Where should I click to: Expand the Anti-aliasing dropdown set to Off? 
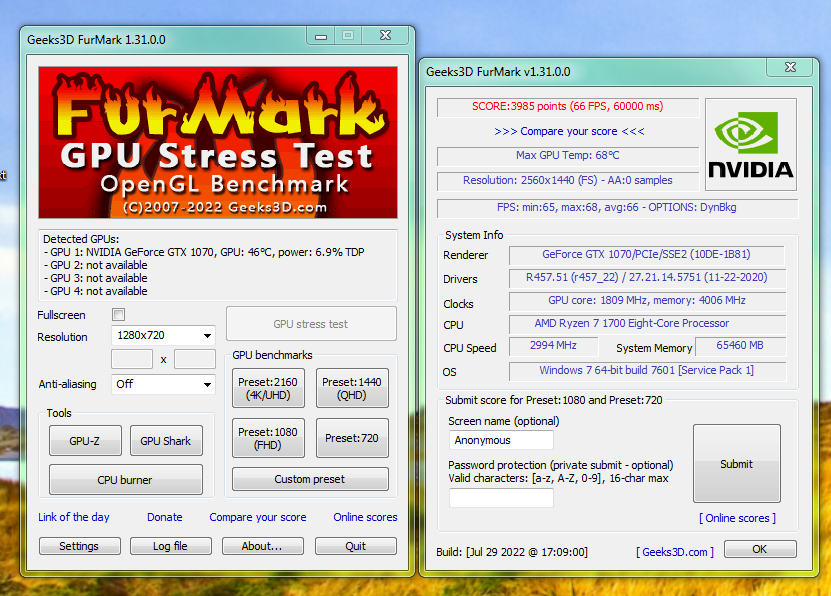[163, 384]
